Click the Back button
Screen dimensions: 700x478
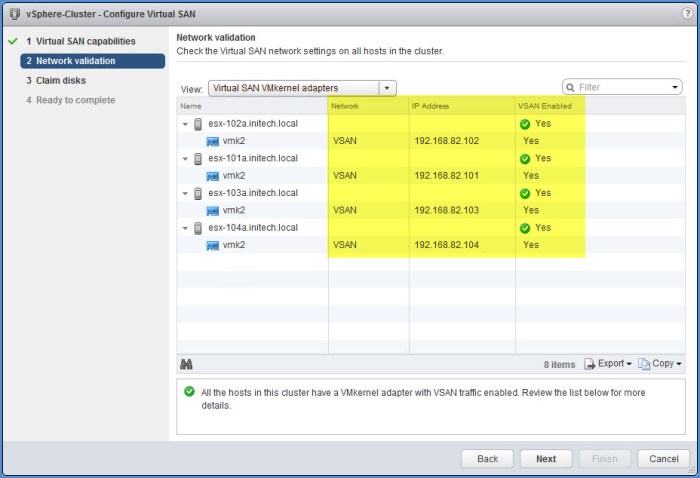point(487,459)
